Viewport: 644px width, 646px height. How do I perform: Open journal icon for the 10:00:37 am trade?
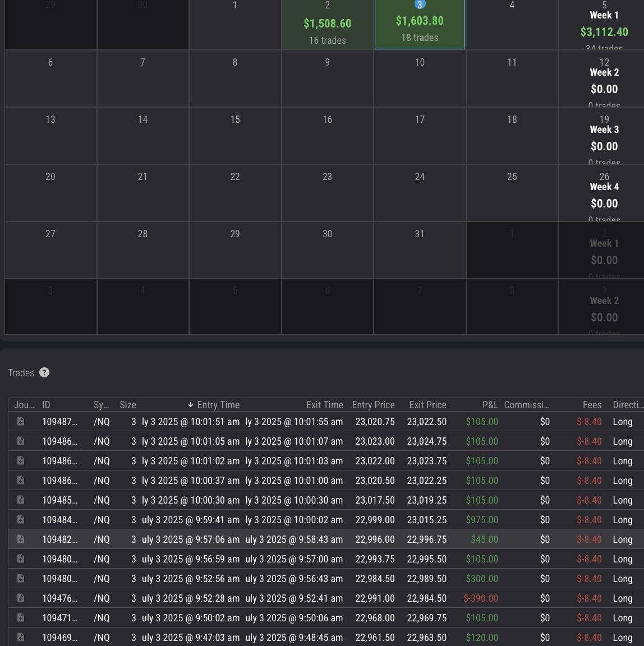[21, 480]
